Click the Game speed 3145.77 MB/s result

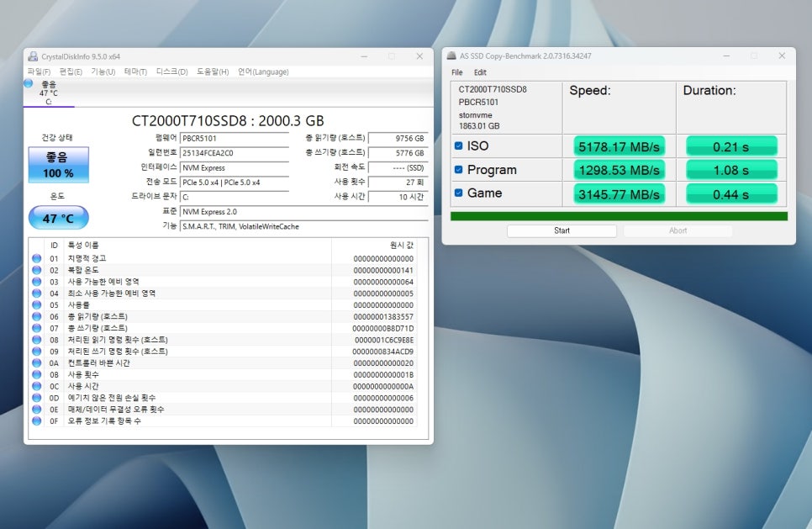pyautogui.click(x=619, y=194)
